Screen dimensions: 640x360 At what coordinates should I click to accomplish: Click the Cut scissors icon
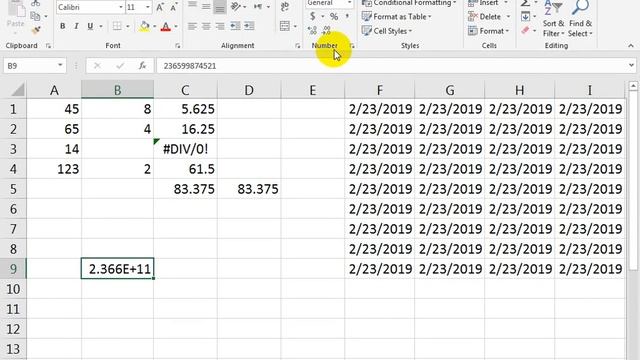[36, 3]
